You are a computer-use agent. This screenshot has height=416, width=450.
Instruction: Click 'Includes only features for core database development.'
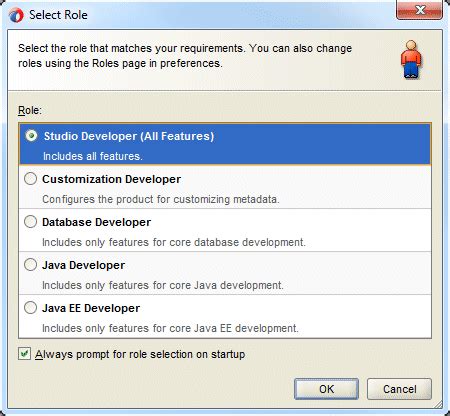coord(174,242)
